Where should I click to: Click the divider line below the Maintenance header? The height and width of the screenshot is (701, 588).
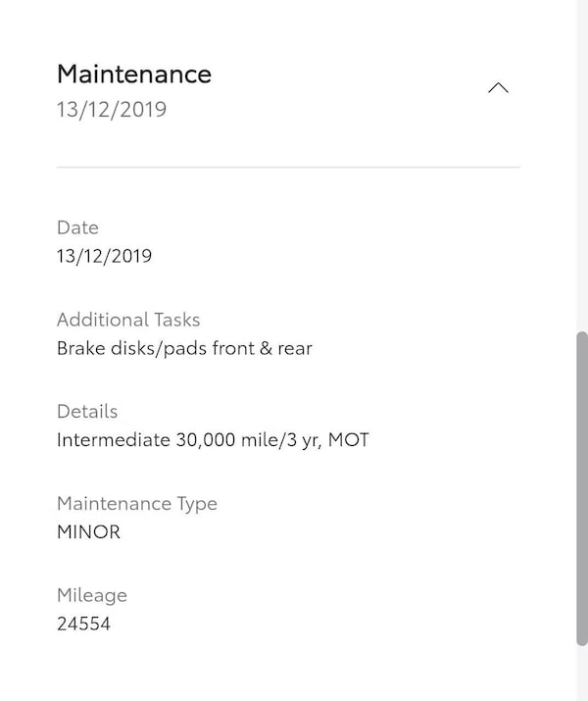point(288,168)
